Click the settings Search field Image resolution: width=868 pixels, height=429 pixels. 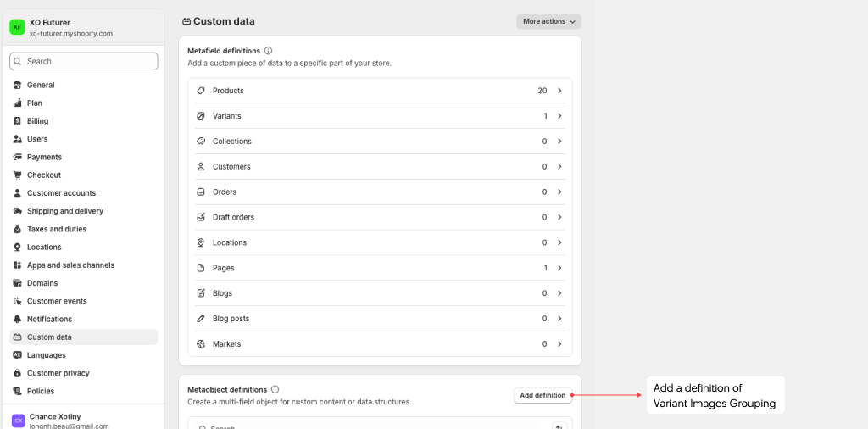pyautogui.click(x=84, y=62)
